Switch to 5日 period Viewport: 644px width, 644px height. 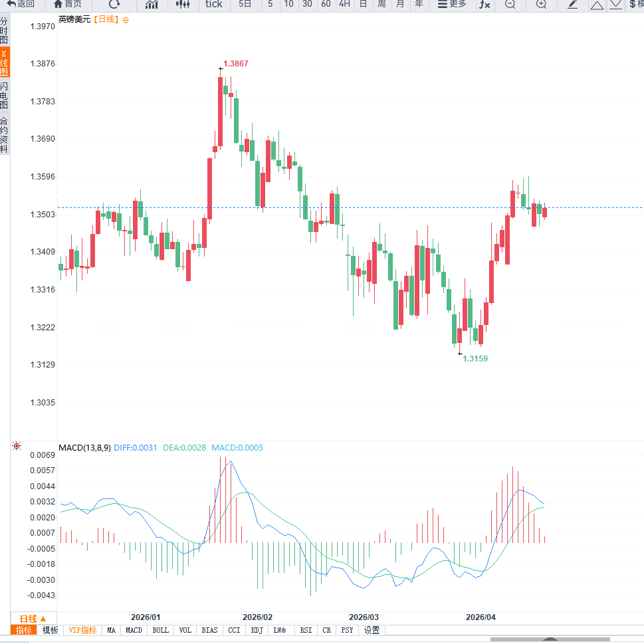245,4
